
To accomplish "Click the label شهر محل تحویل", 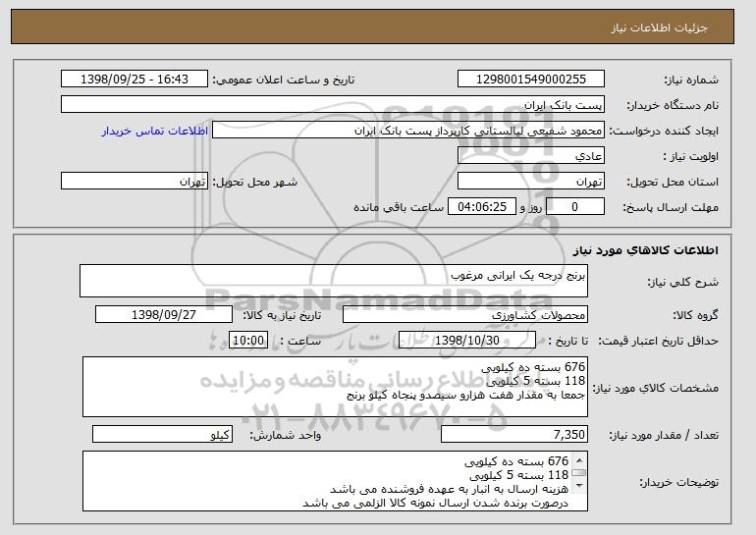I will point(255,182).
